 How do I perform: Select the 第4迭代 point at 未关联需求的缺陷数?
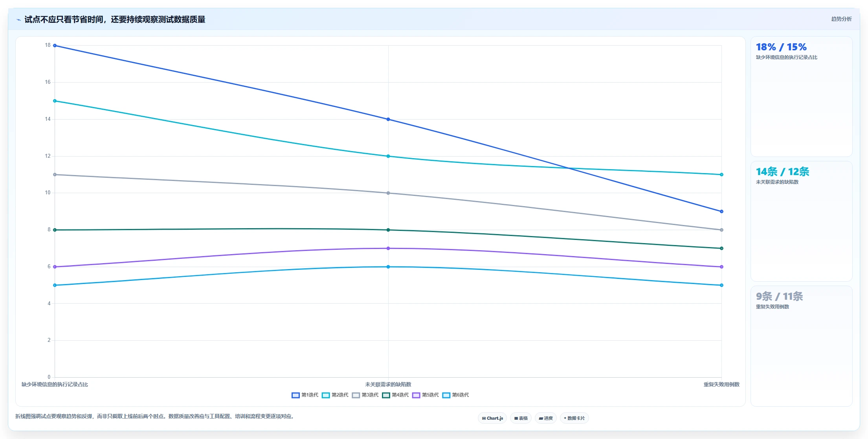pos(388,230)
